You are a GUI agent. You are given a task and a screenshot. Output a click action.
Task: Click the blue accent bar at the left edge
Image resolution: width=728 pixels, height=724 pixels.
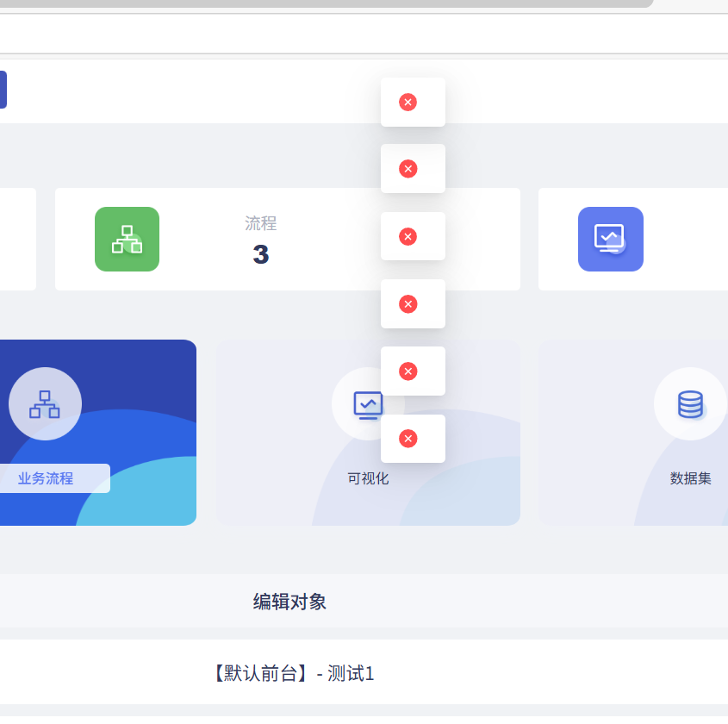[x=3, y=90]
